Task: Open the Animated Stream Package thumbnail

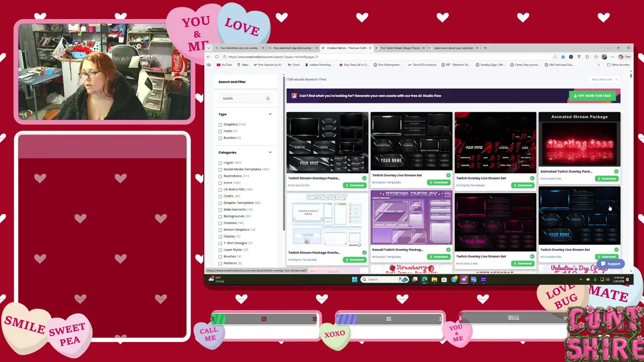Action: pyautogui.click(x=580, y=139)
